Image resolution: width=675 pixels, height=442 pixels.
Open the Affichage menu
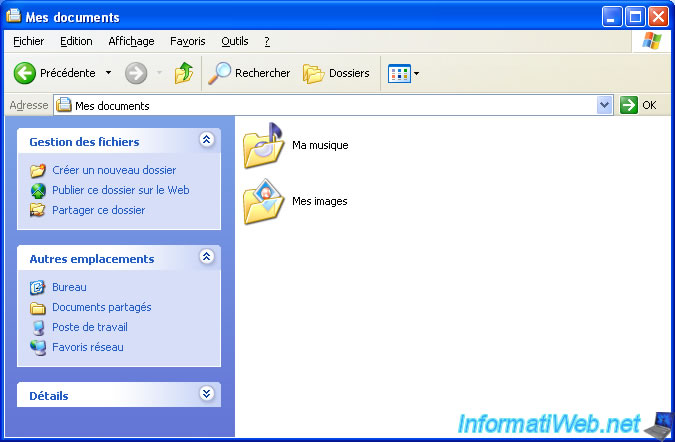[131, 41]
